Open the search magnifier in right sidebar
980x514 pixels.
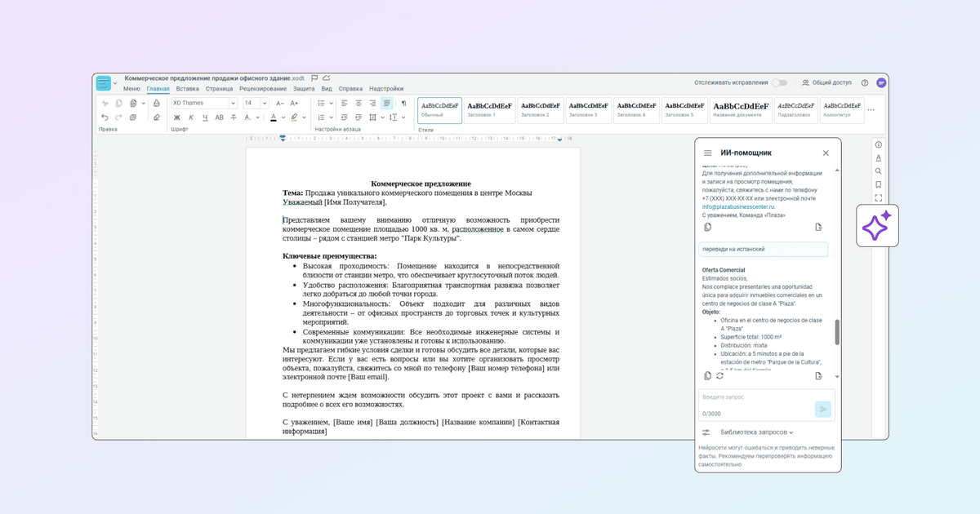pos(879,171)
